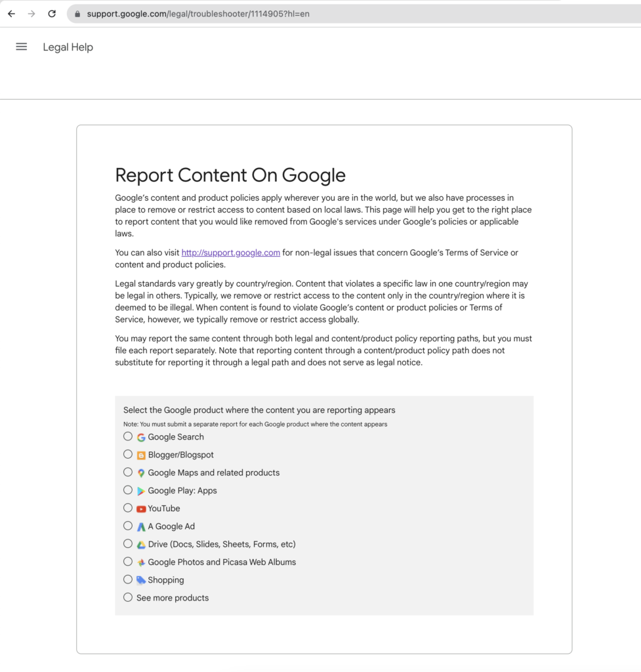641x672 pixels.
Task: Select the Google Search radio button
Action: (x=128, y=436)
